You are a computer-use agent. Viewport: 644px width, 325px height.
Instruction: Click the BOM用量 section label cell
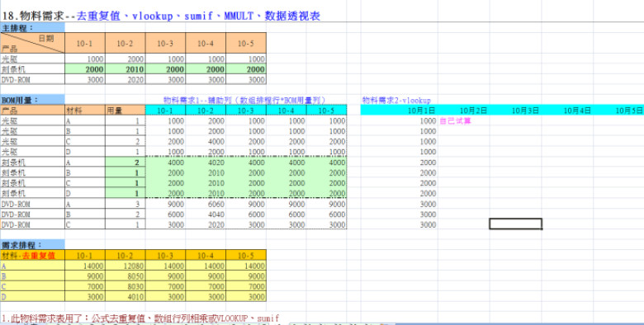[32, 100]
